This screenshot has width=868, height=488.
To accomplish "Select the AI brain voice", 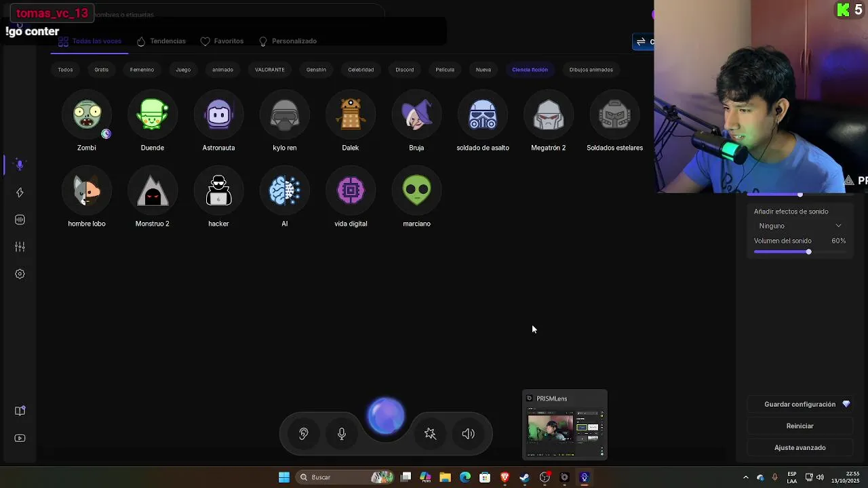I will pos(285,191).
